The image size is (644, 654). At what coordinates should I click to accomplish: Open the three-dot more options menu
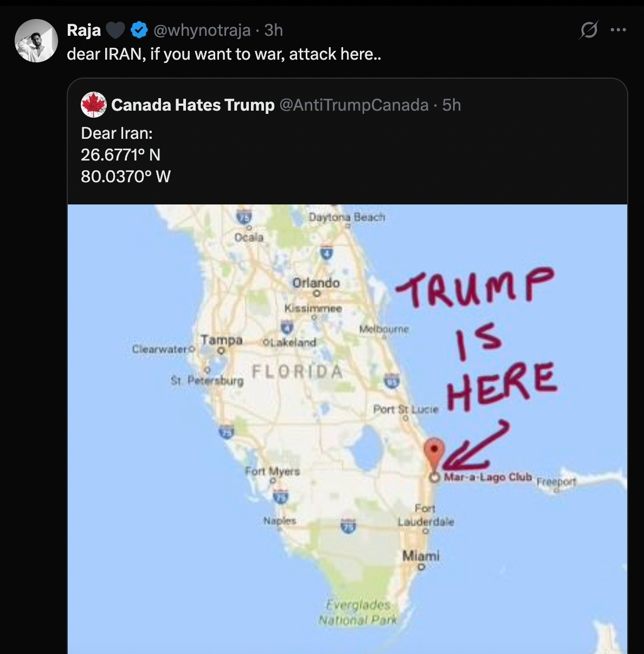tap(618, 30)
